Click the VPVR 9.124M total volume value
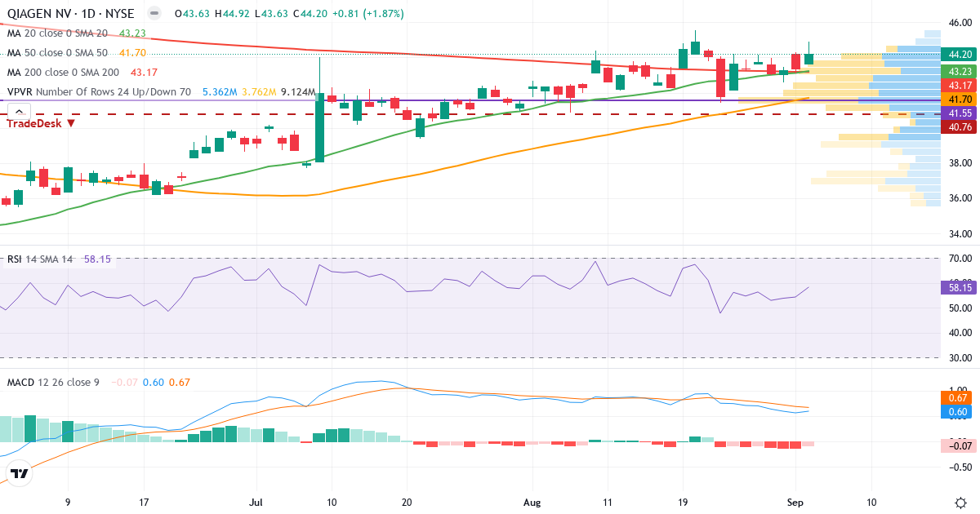The height and width of the screenshot is (514, 980). pos(297,92)
